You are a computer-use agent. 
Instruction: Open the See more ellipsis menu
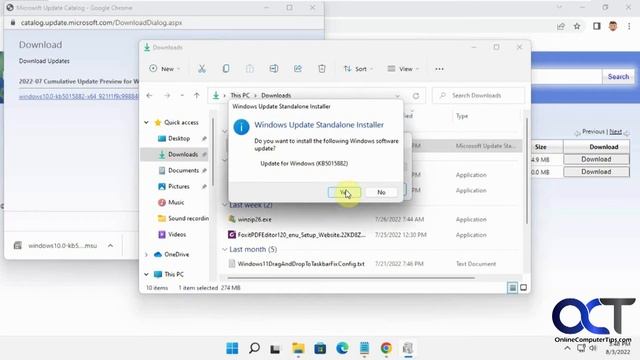439,69
